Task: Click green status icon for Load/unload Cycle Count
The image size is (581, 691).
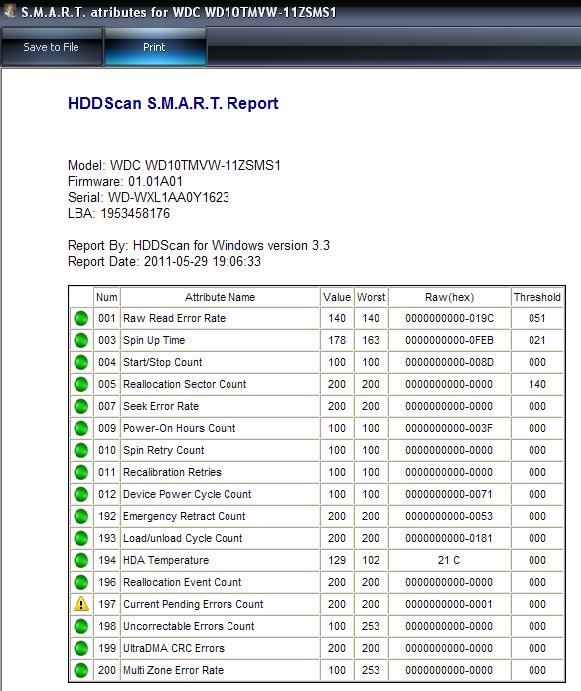Action: coord(81,538)
